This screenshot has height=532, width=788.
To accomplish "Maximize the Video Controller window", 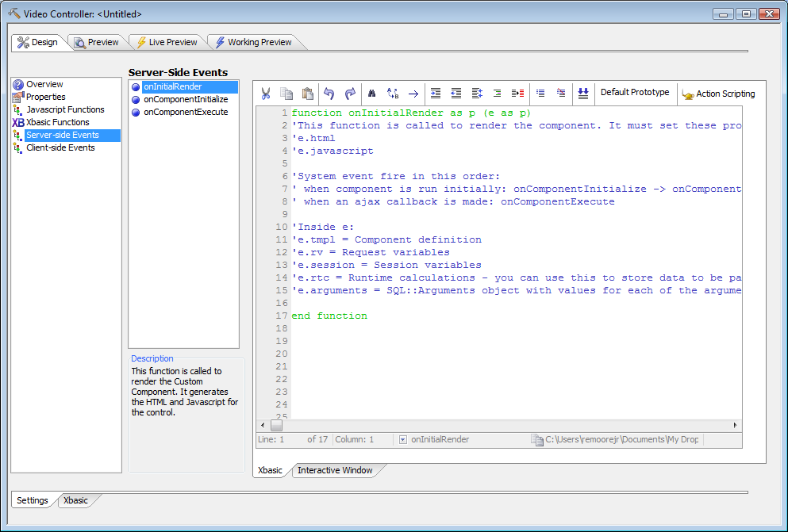I will click(x=746, y=14).
